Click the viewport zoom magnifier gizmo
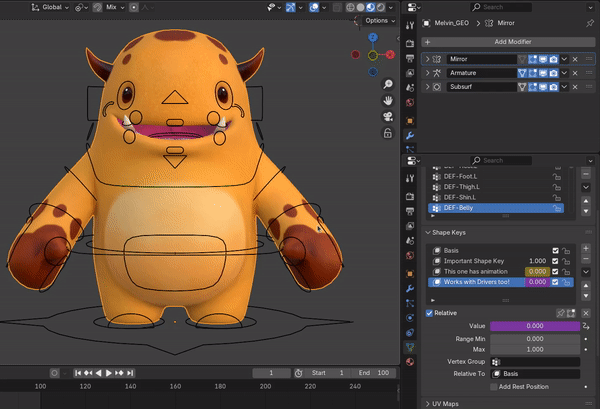Screen dimensions: 600x409 pos(388,84)
